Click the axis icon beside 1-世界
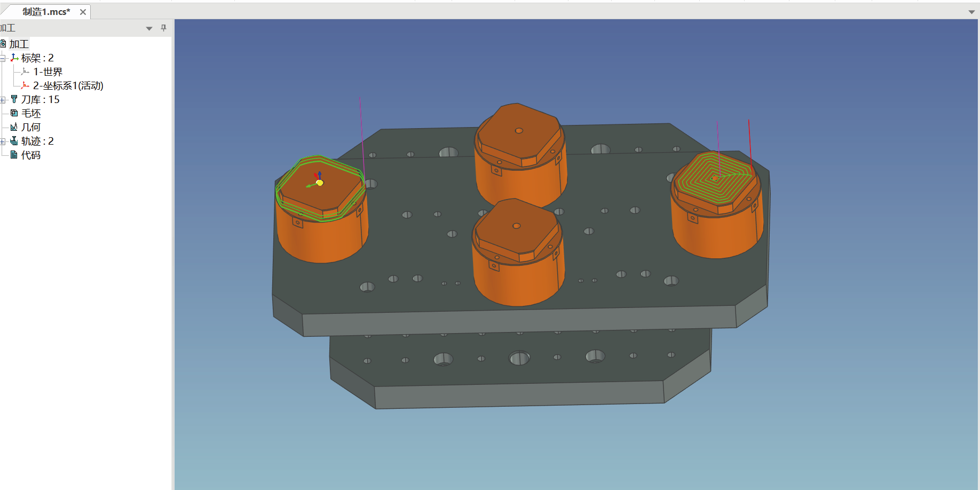Image resolution: width=980 pixels, height=490 pixels. (x=25, y=71)
